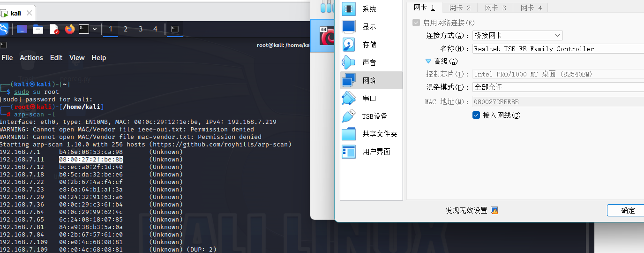The image size is (644, 253).
Task: Open the file manager icon in Kali panel
Action: tap(38, 30)
